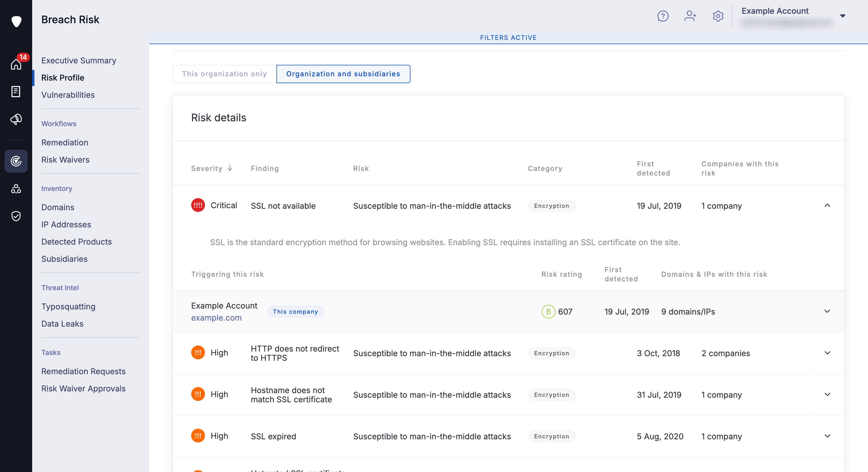Click the Companies with this risk header
Image resolution: width=868 pixels, height=472 pixels.
click(x=740, y=168)
